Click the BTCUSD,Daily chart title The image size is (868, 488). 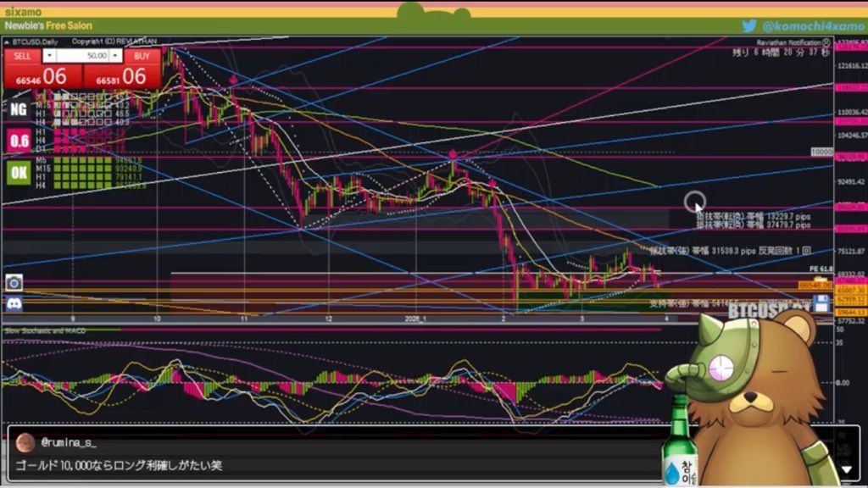[35, 42]
